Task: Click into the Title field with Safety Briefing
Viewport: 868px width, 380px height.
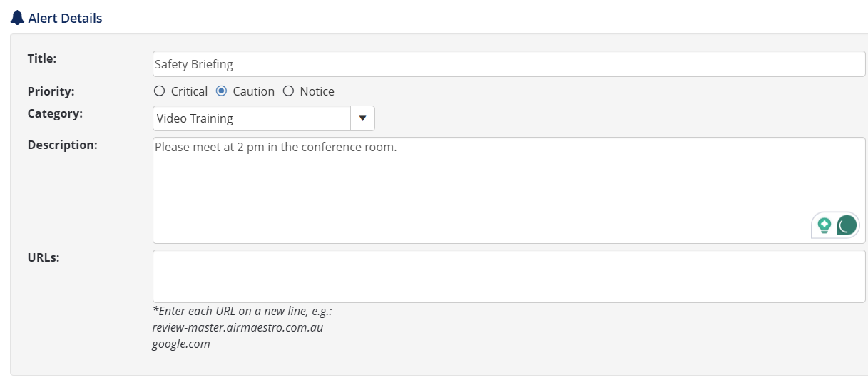Action: click(x=509, y=64)
